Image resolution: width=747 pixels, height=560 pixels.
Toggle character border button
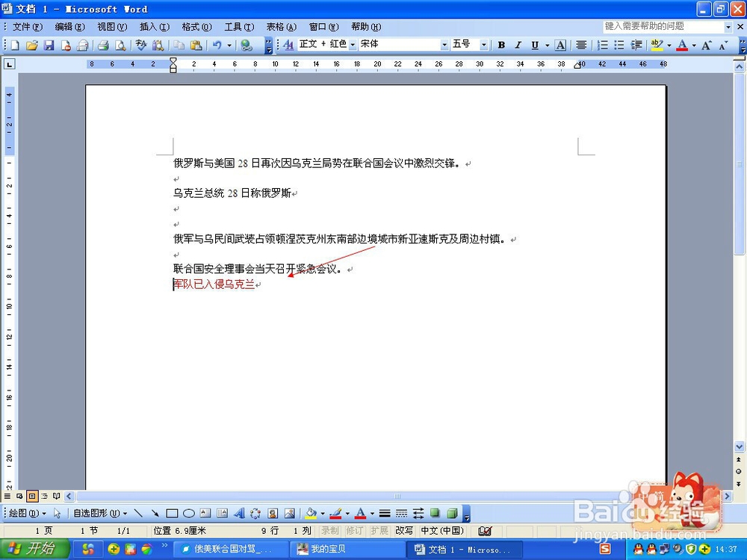561,45
